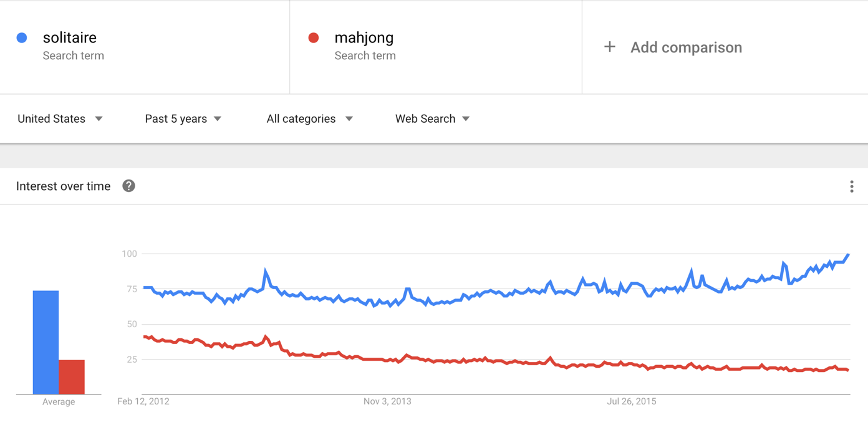Viewport: 868px width, 430px height.
Task: Click the blue dot next to solitaire
Action: [22, 38]
